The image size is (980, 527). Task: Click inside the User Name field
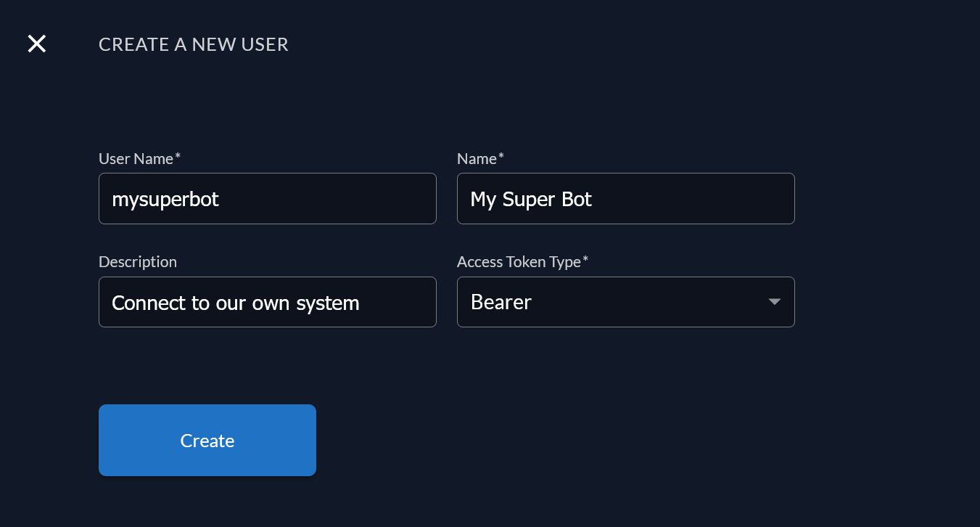click(267, 198)
